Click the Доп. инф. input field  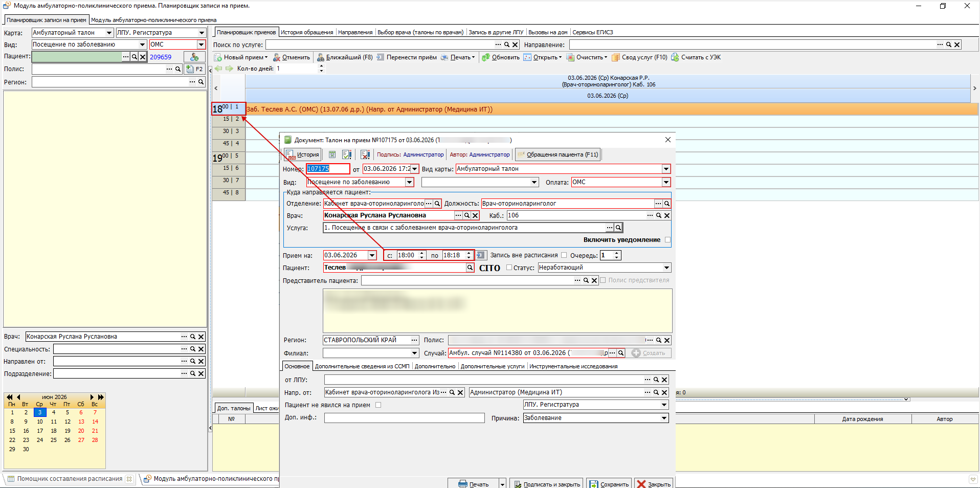click(x=404, y=418)
